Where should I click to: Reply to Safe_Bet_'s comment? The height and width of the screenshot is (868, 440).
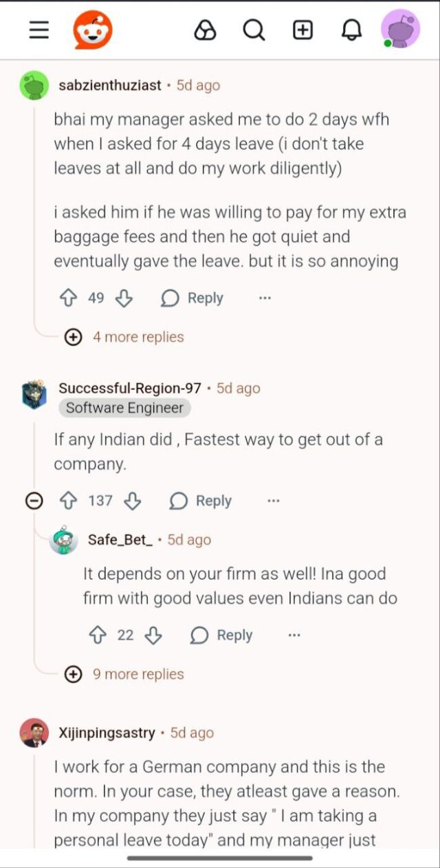(x=221, y=635)
